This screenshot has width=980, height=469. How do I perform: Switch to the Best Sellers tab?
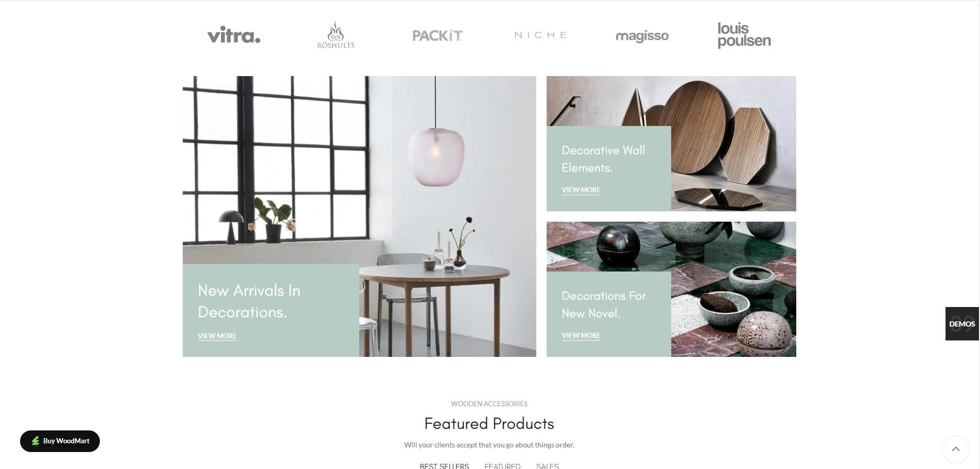[444, 466]
